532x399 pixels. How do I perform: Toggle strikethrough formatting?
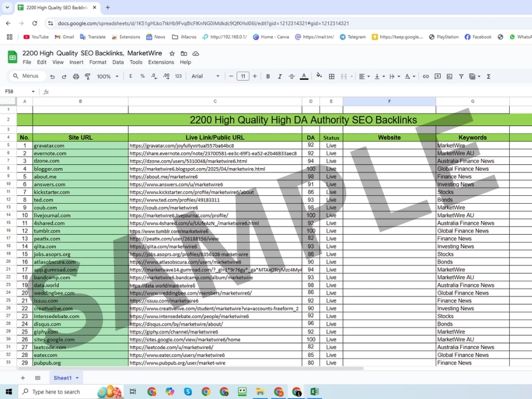[x=292, y=77]
